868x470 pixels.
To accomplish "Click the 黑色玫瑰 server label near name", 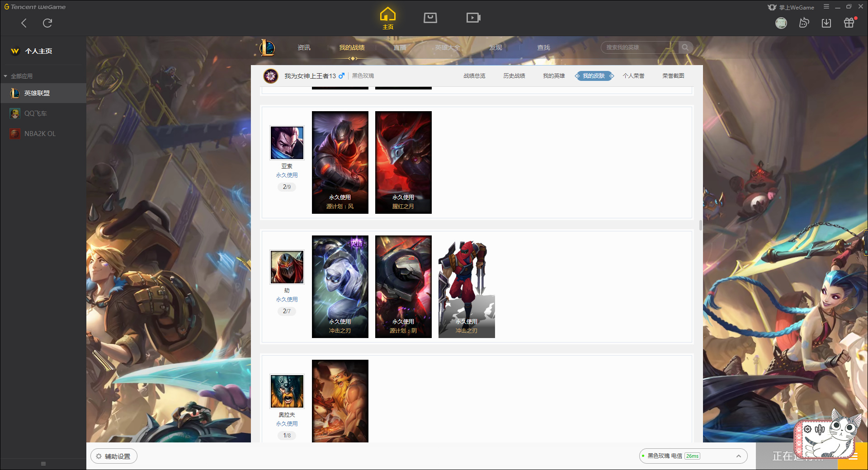I will [363, 76].
